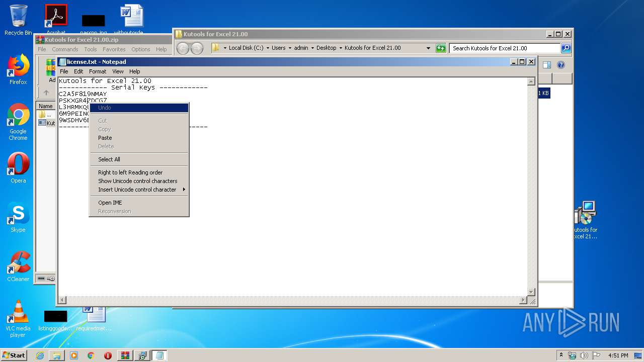The width and height of the screenshot is (644, 362).
Task: Open the Tools menu in the WinRAR window
Action: [x=91, y=49]
